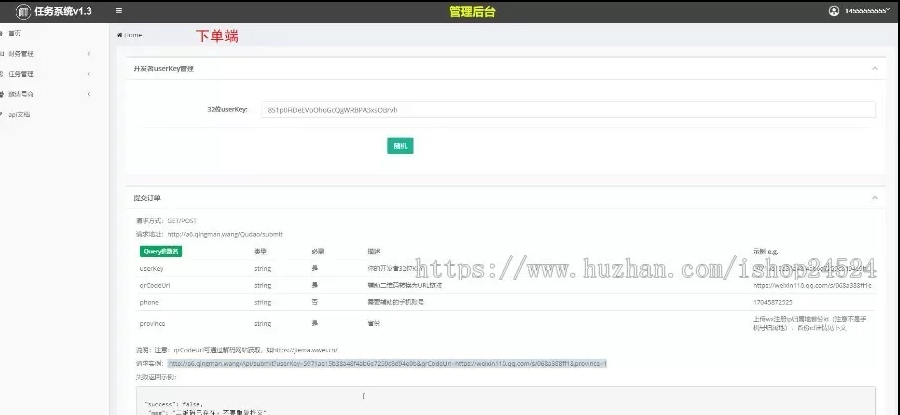Click the qrCodeUrl parameter name cell
This screenshot has height=415, width=900.
(x=155, y=285)
